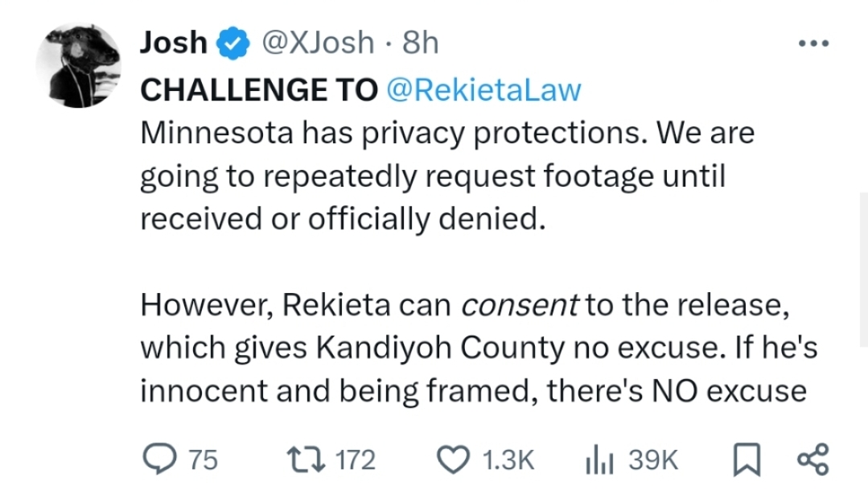The image size is (868, 503).
Task: Like the tweet with the heart icon
Action: [454, 460]
